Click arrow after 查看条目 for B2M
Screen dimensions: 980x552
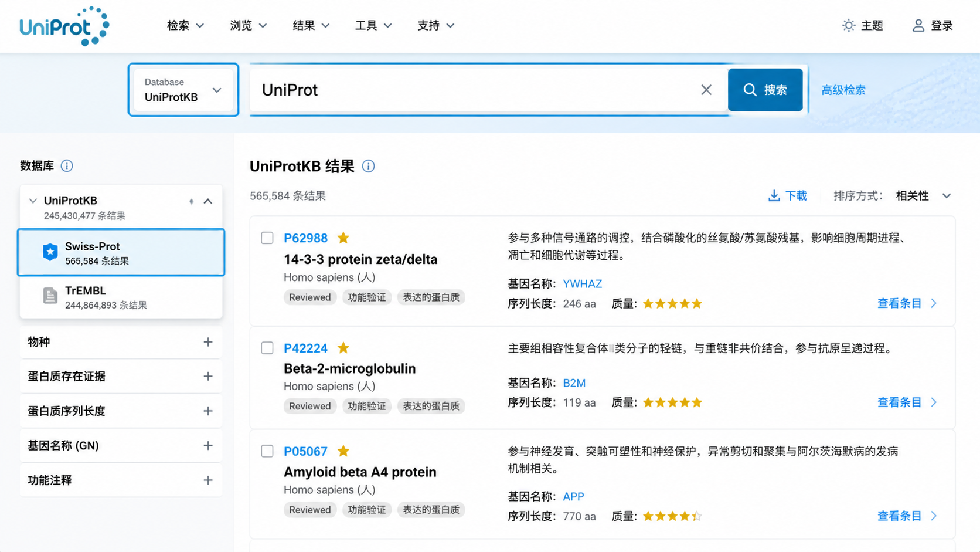click(934, 402)
